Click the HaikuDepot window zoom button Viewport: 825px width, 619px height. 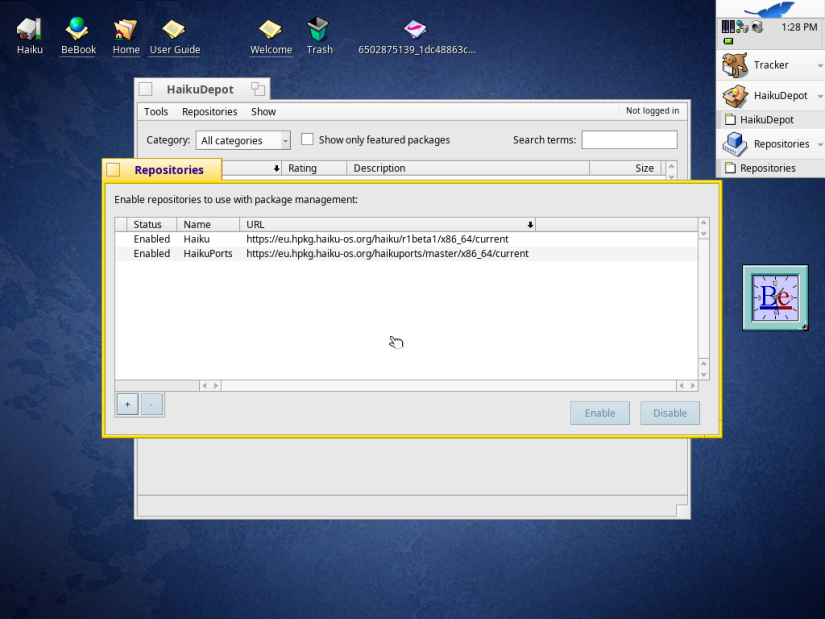(258, 89)
